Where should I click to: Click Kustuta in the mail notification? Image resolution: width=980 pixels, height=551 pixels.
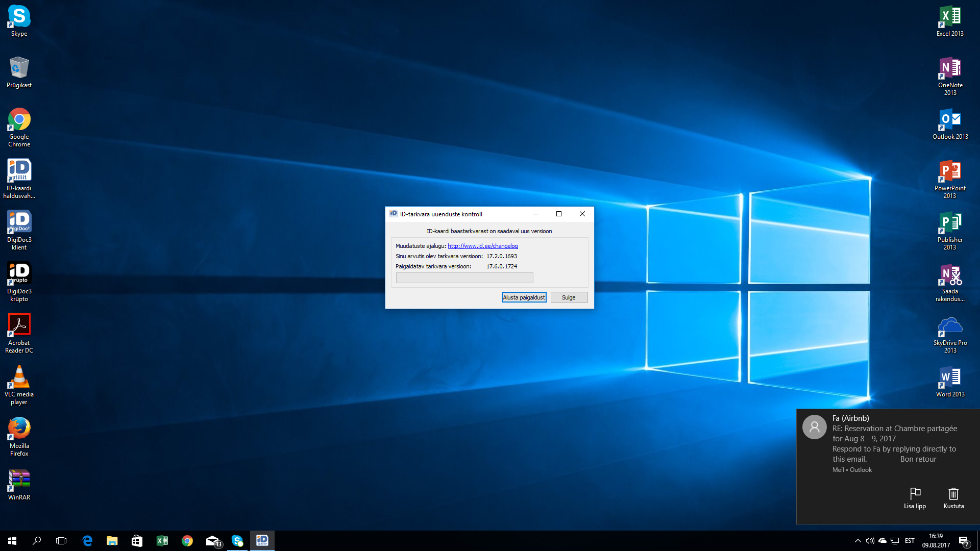953,498
